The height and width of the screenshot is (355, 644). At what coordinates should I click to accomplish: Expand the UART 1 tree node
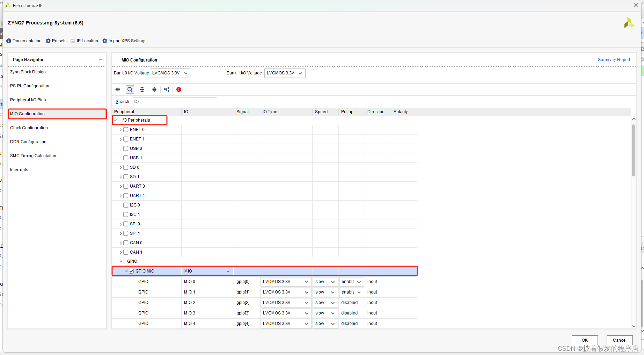coord(121,196)
